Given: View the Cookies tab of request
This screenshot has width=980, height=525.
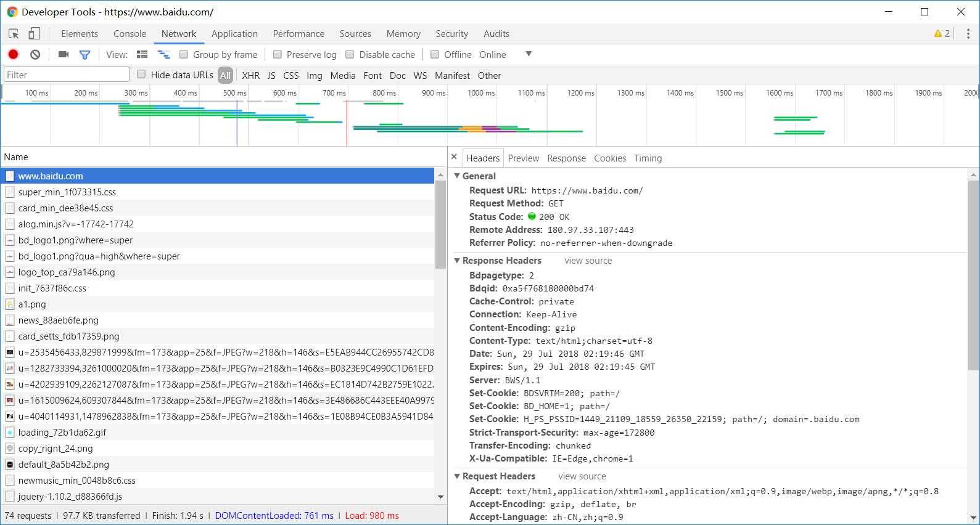Looking at the screenshot, I should (610, 158).
